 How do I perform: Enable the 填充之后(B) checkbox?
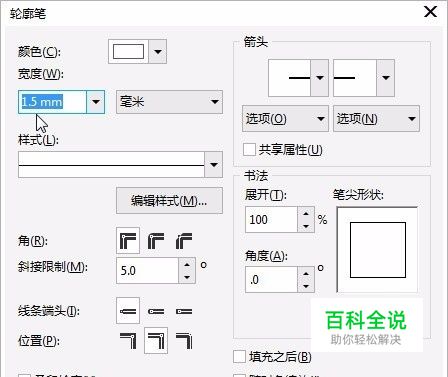(239, 357)
